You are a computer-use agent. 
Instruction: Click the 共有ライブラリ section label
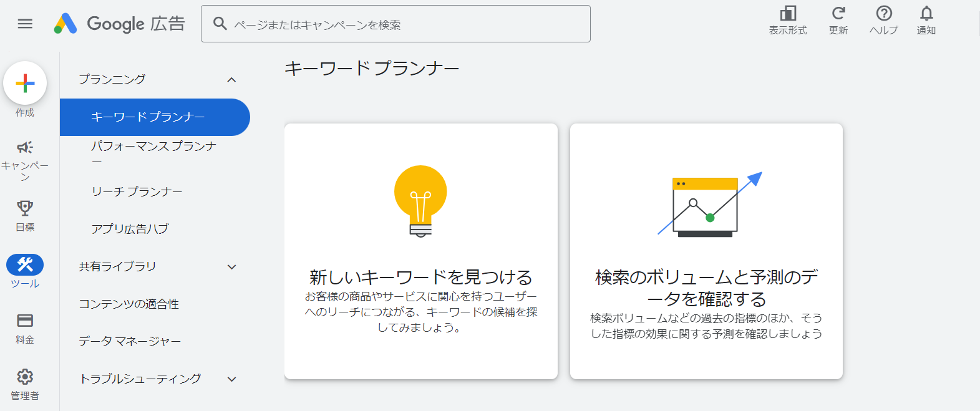point(117,266)
